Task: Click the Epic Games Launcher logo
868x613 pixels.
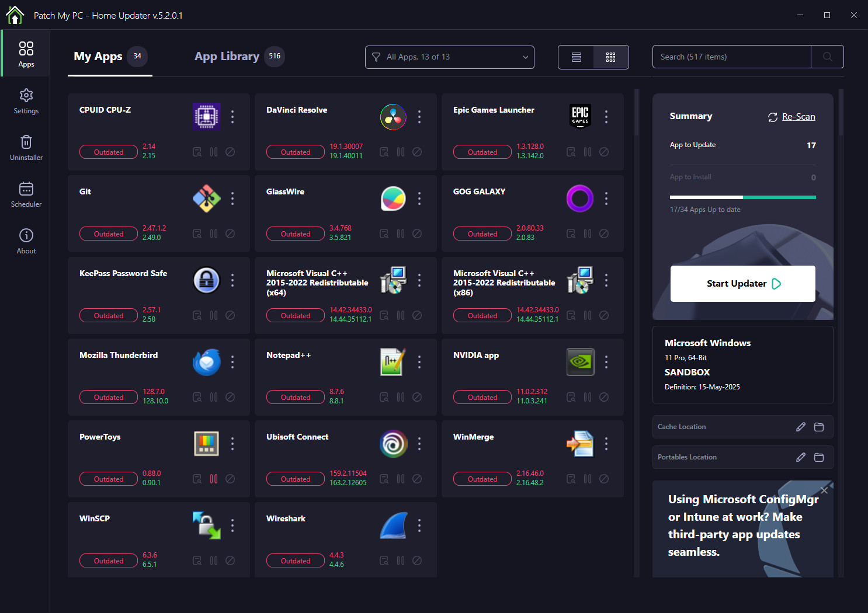Action: [x=580, y=116]
